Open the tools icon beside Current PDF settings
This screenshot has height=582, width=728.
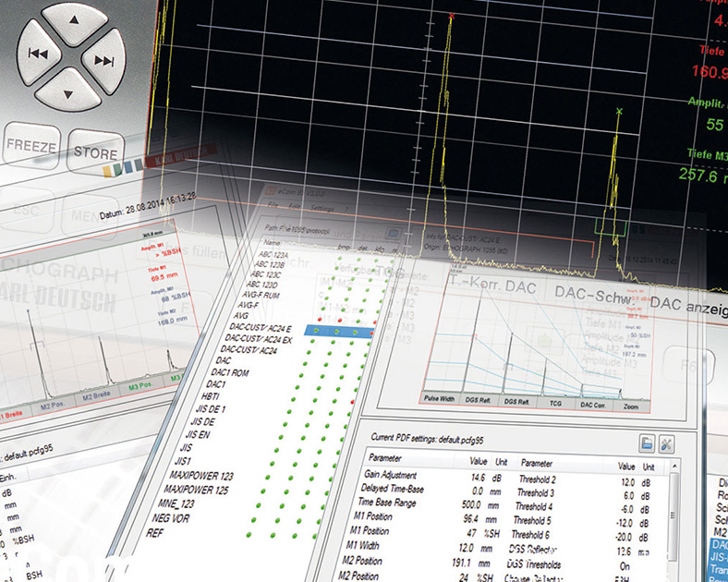[x=666, y=444]
